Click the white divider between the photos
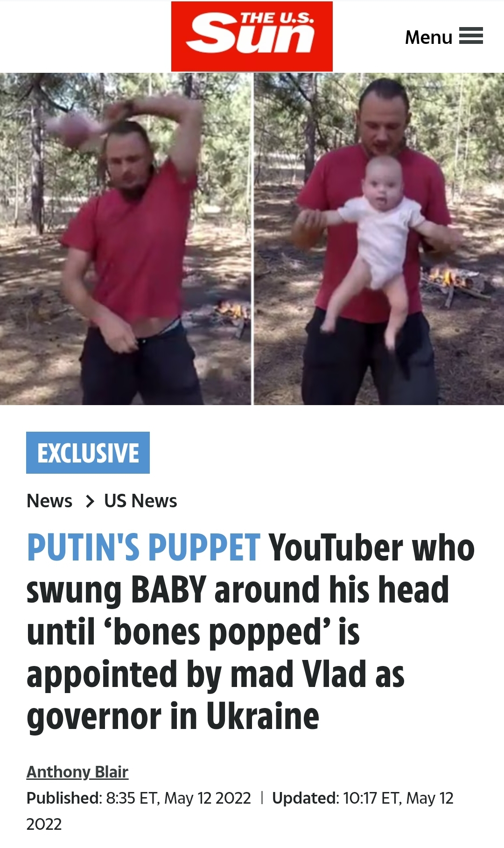Screen dimensions: 504x848 (x=252, y=238)
